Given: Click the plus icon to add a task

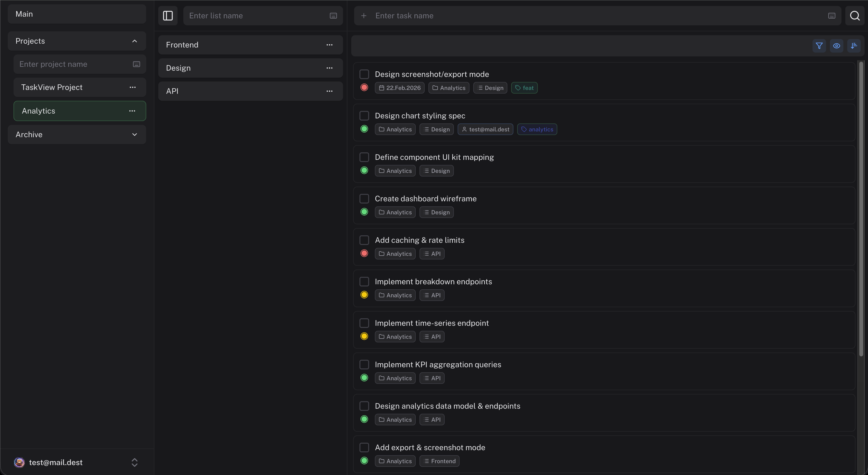Looking at the screenshot, I should tap(364, 15).
